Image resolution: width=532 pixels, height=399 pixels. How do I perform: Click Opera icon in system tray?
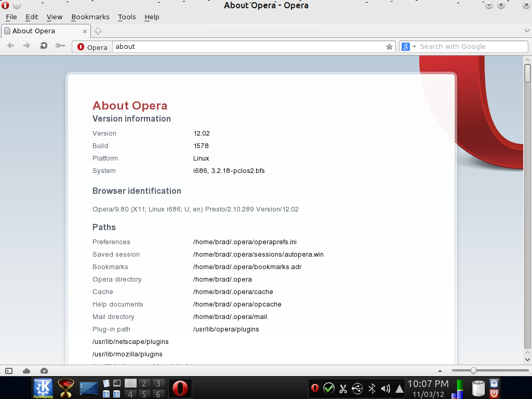pyautogui.click(x=315, y=388)
